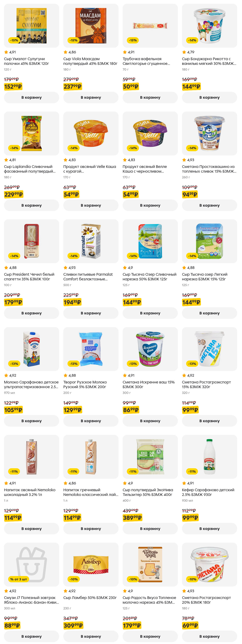Click the -14% badge on the Parmalat Comfort cream
The height and width of the screenshot is (644, 242).
73,256
